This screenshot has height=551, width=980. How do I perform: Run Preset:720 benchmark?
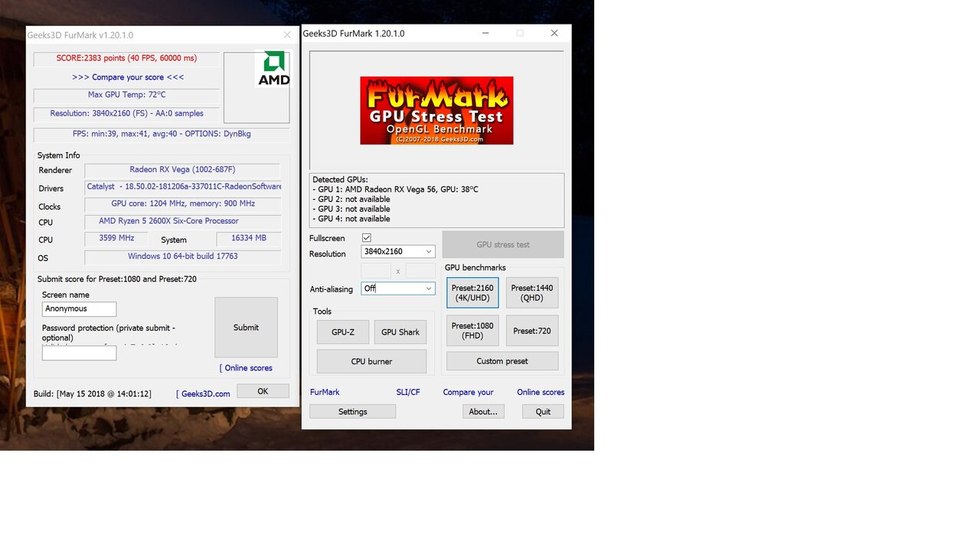click(x=532, y=331)
